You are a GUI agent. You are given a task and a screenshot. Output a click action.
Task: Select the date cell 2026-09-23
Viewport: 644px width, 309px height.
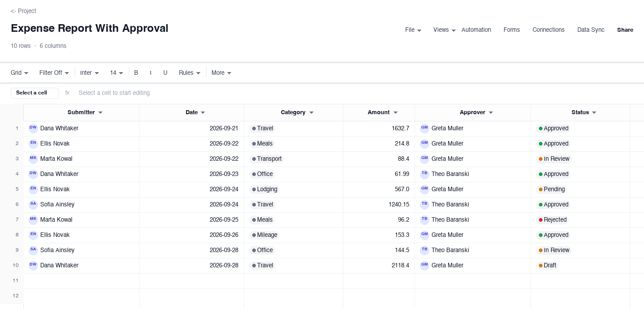point(191,174)
